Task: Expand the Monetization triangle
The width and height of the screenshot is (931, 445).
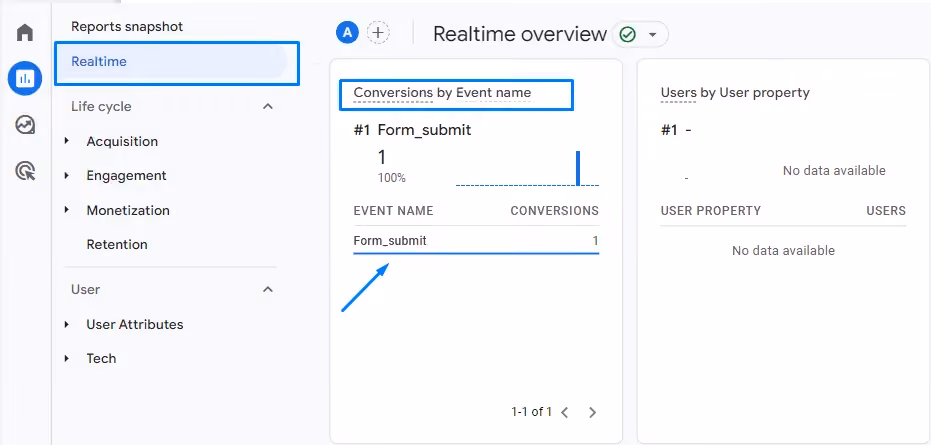Action: [x=67, y=210]
